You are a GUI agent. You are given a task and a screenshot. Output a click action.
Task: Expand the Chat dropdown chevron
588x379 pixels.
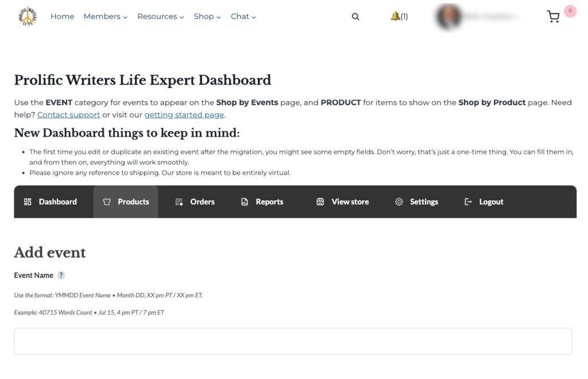[x=254, y=17]
